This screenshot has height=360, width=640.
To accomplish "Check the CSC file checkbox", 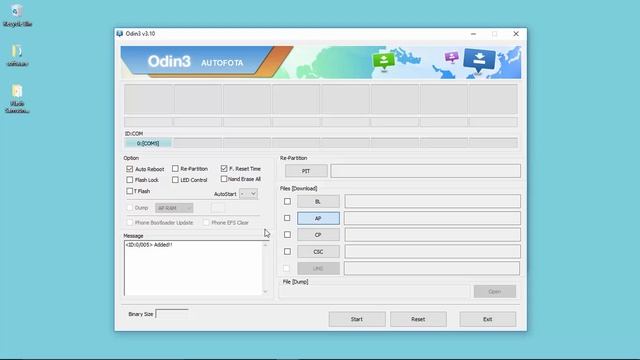I will [x=287, y=251].
